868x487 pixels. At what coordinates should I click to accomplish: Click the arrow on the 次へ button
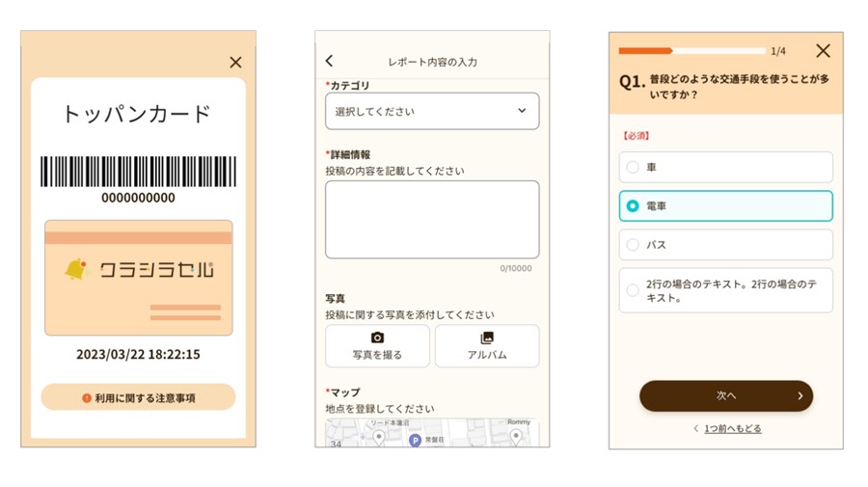[x=800, y=395]
